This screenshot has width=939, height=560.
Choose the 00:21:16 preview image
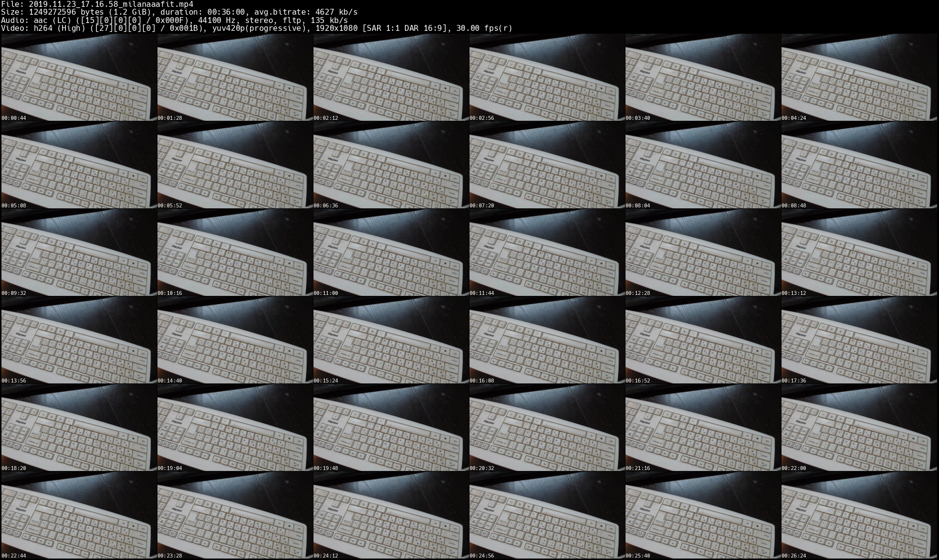coord(703,427)
